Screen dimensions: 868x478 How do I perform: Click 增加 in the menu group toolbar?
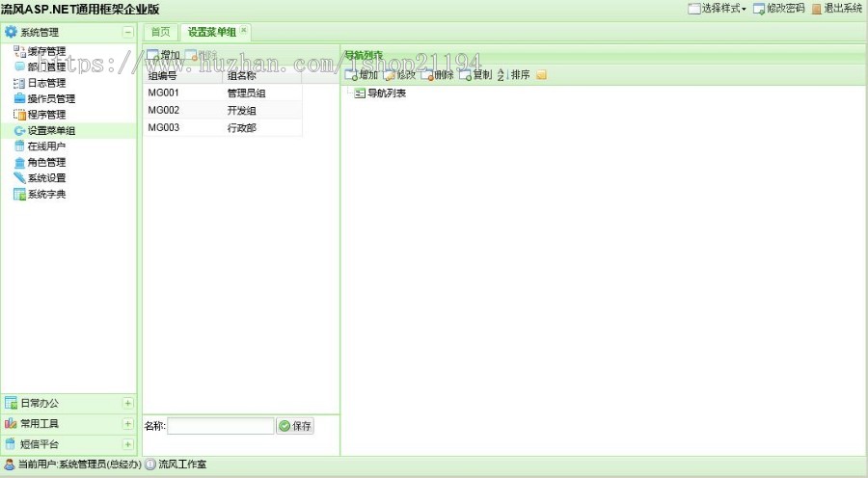(x=164, y=55)
